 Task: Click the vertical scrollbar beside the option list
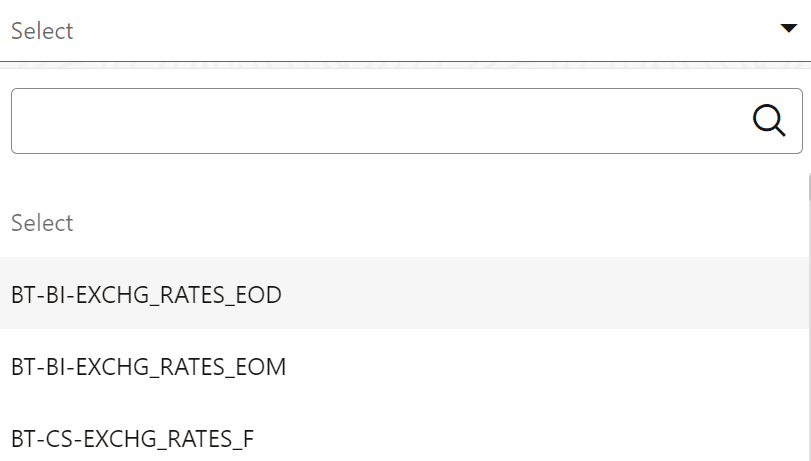click(x=809, y=317)
